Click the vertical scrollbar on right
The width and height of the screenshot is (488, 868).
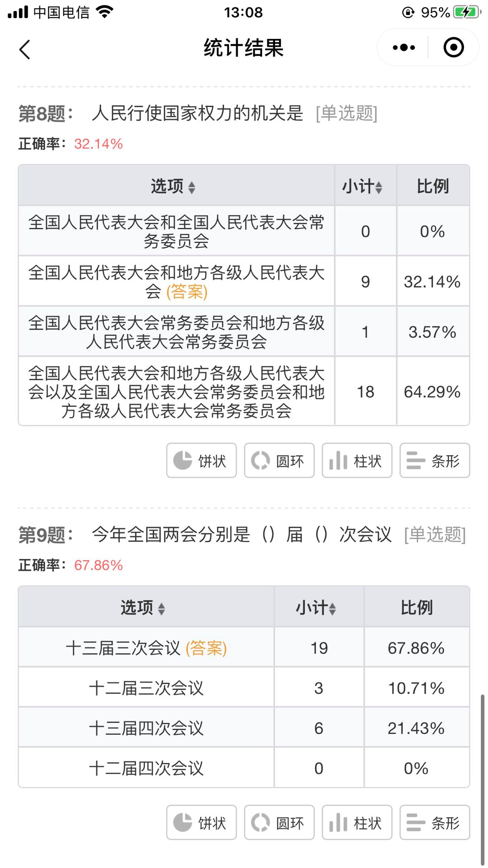point(482,778)
